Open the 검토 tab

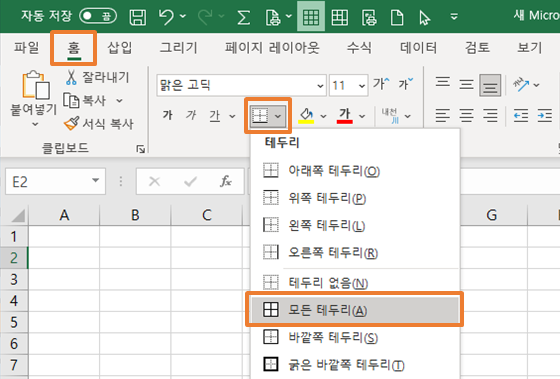pyautogui.click(x=477, y=48)
